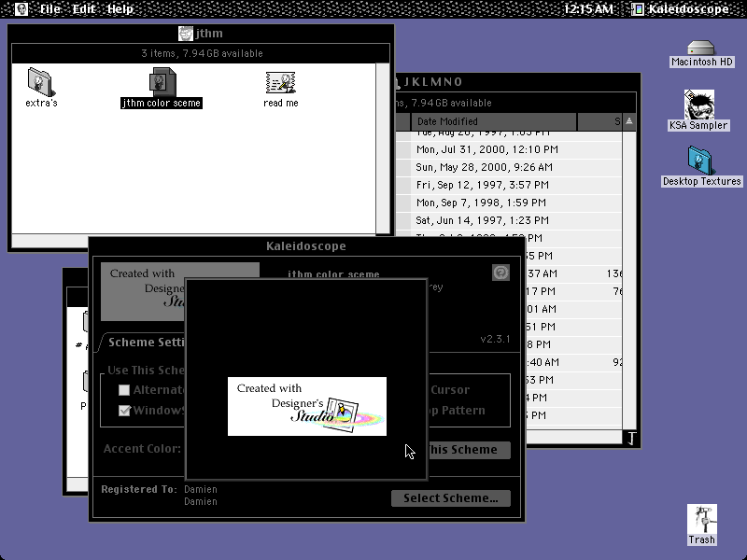Click the 3 items, 7.94 GB available header
Image resolution: width=747 pixels, height=560 pixels.
(x=202, y=53)
